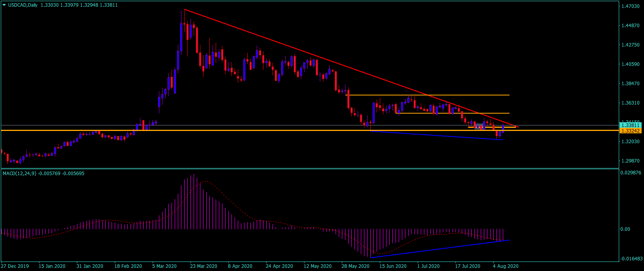Screen dimensions: 644x271
Task: Click the orange 1.33242 price label
Action: point(630,131)
